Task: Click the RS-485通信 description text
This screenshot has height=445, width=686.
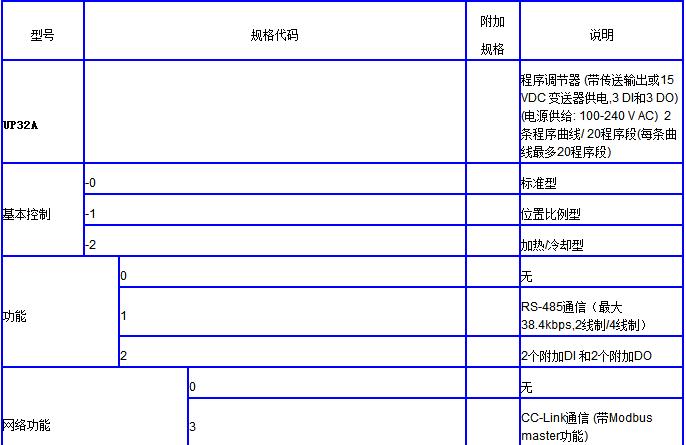Action: (584, 316)
